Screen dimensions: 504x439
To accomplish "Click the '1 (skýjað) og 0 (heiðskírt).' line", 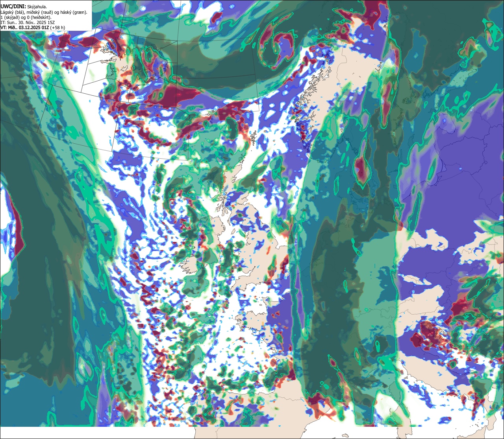I will click(x=26, y=17).
